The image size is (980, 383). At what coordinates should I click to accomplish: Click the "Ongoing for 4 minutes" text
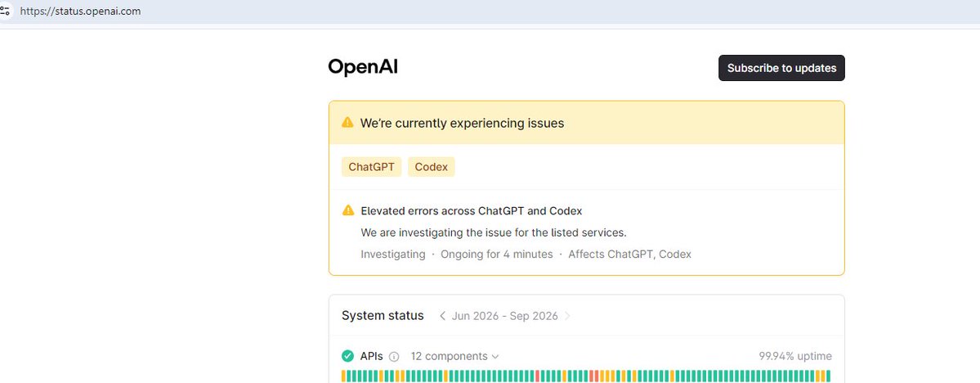497,254
